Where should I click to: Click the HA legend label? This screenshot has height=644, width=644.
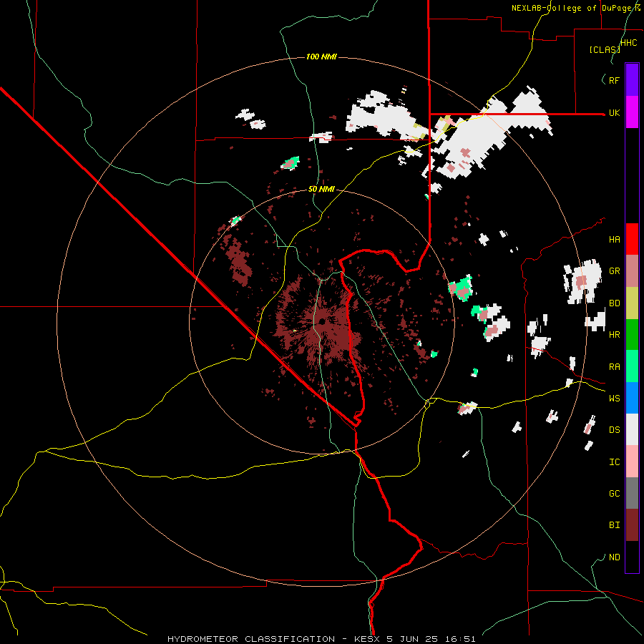(614, 239)
